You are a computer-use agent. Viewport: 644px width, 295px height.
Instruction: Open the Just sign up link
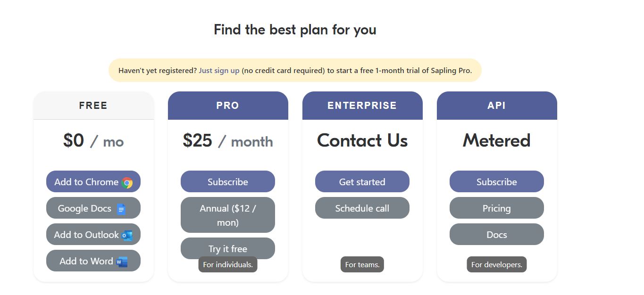pyautogui.click(x=219, y=70)
